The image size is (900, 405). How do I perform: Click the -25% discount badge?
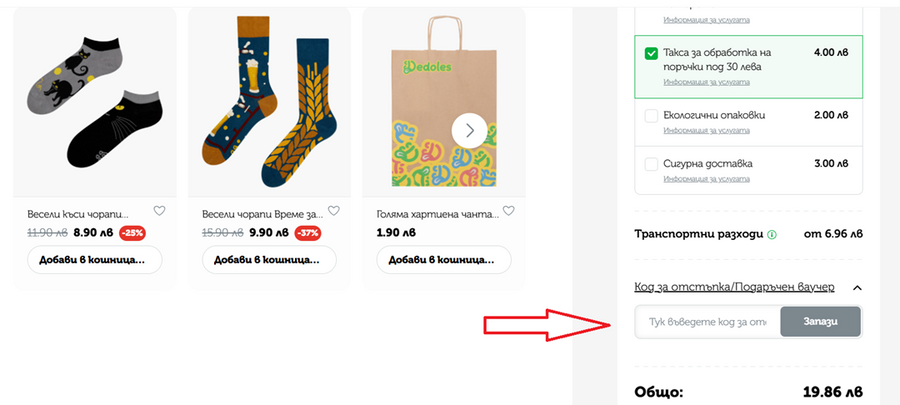(131, 233)
